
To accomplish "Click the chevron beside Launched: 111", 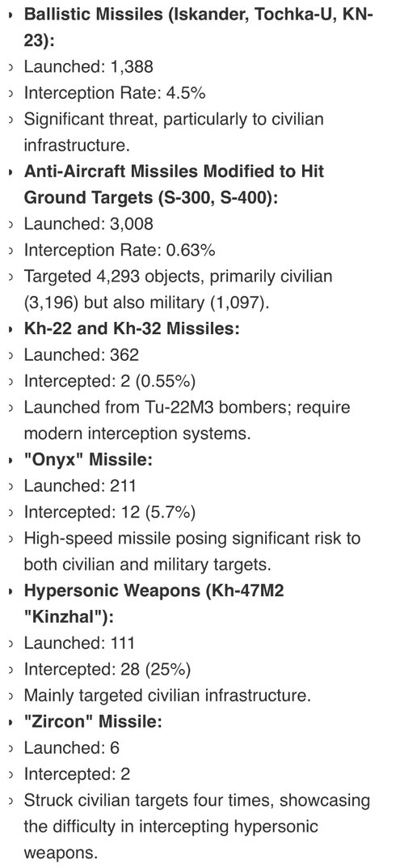I will (11, 644).
